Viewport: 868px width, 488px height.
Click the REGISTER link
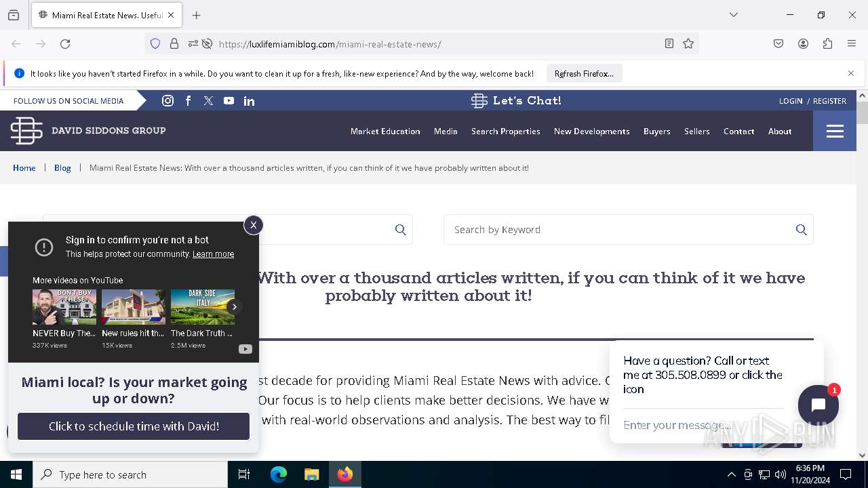coord(829,101)
